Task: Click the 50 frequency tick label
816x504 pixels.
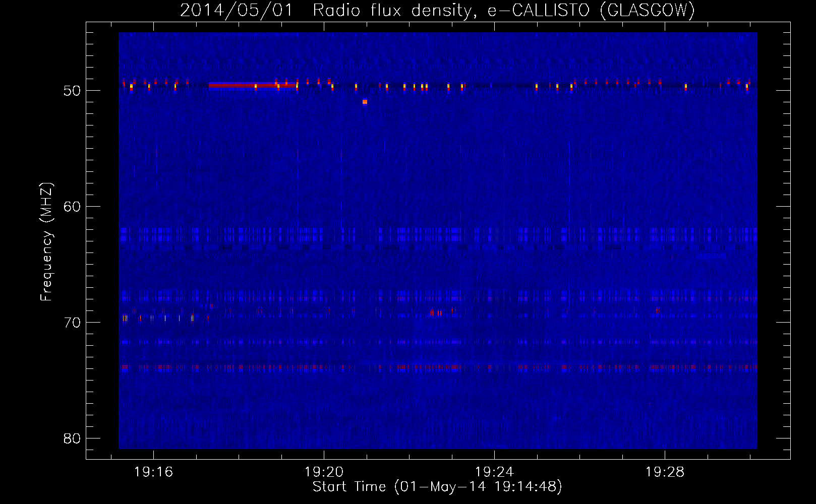Action: coord(72,91)
